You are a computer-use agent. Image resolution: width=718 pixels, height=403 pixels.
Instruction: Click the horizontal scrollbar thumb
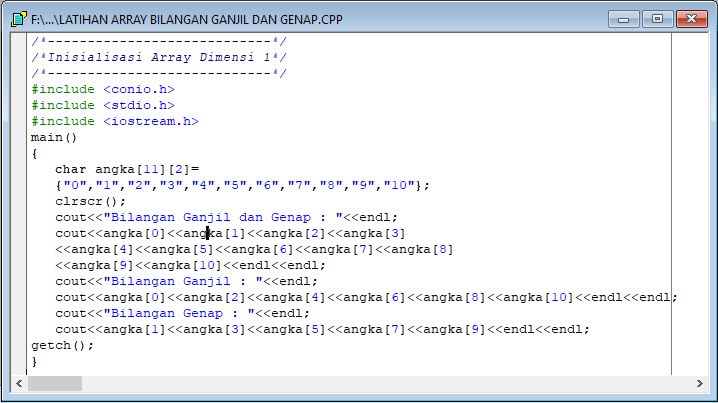55,383
